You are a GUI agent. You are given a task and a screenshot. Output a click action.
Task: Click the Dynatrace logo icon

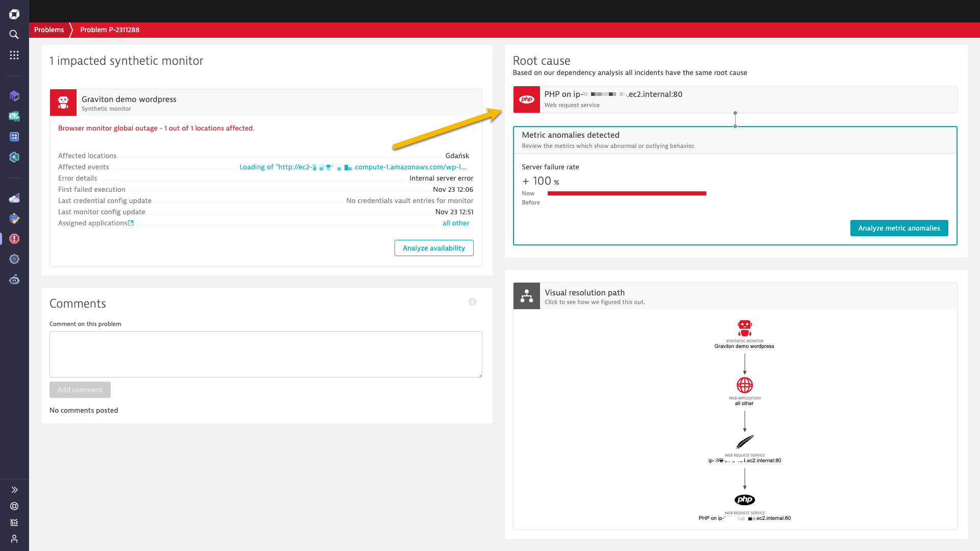click(x=14, y=14)
